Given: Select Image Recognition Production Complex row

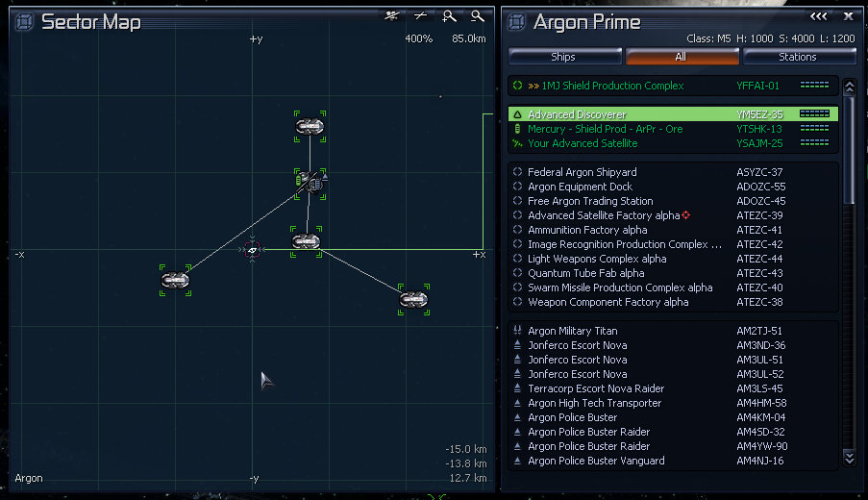Looking at the screenshot, I should coord(673,244).
